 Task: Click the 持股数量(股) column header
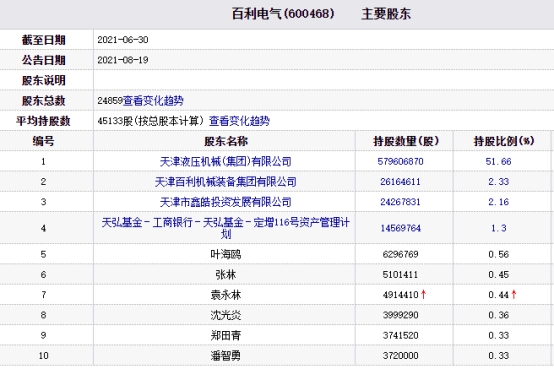click(x=406, y=141)
